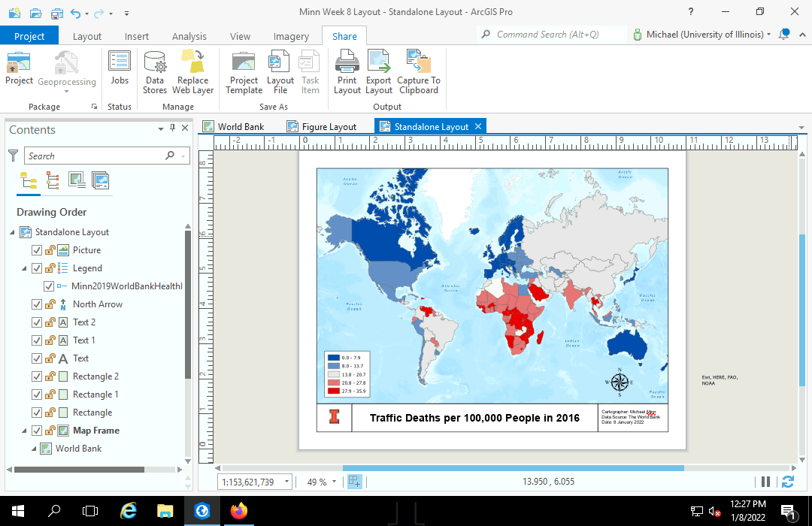This screenshot has width=812, height=526.
Task: Click Export Layout
Action: click(378, 72)
